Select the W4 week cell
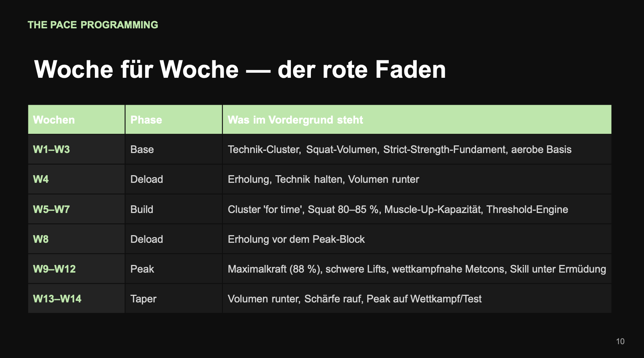The height and width of the screenshot is (358, 644). coord(76,179)
